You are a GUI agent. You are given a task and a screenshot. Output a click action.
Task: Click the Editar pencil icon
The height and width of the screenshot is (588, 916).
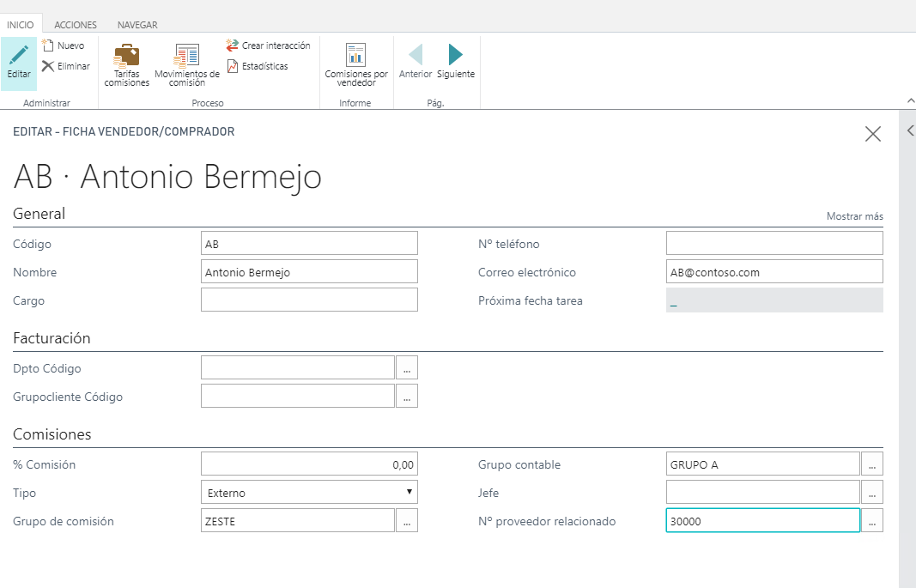click(x=19, y=55)
